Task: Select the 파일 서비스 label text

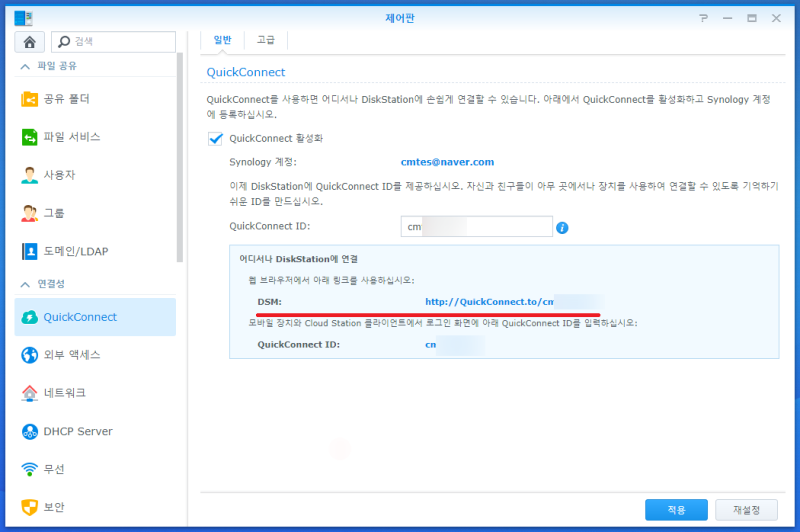Action: [x=72, y=137]
